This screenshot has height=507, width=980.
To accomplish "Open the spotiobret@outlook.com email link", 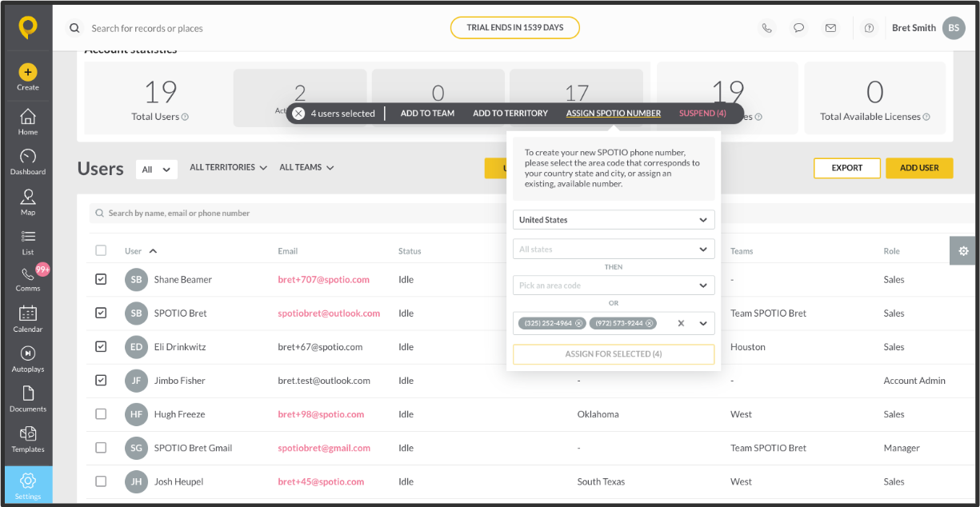I will (329, 313).
